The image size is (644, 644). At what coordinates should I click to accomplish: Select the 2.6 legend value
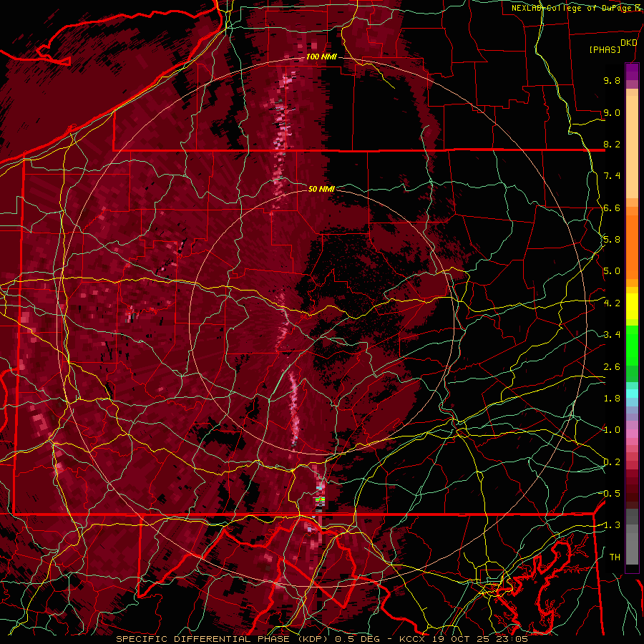612,367
